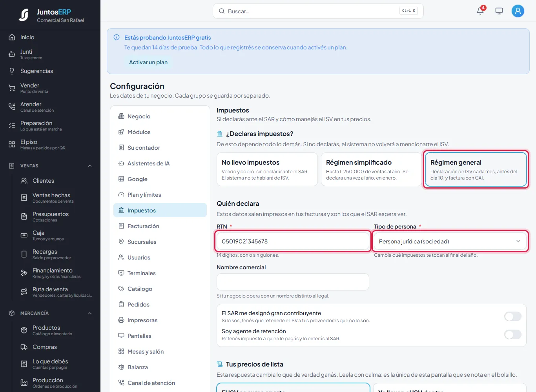Click the Nombre comercial input field
536x392 pixels.
point(293,282)
